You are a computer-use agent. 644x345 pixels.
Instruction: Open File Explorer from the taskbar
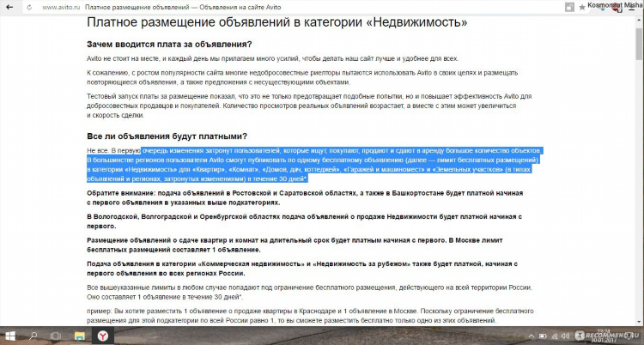tap(79, 336)
